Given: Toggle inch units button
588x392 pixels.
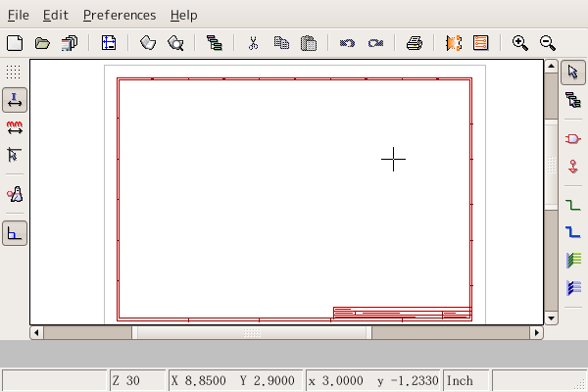Looking at the screenshot, I should [15, 100].
